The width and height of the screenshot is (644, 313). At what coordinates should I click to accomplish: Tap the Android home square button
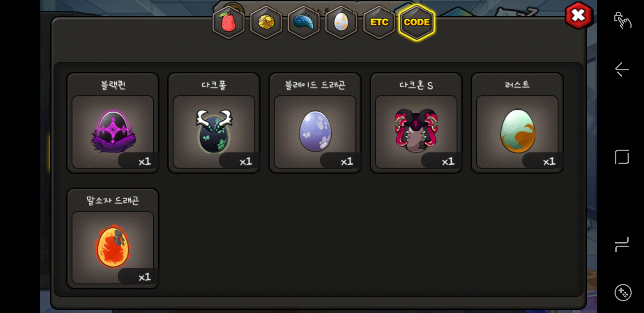tap(622, 157)
